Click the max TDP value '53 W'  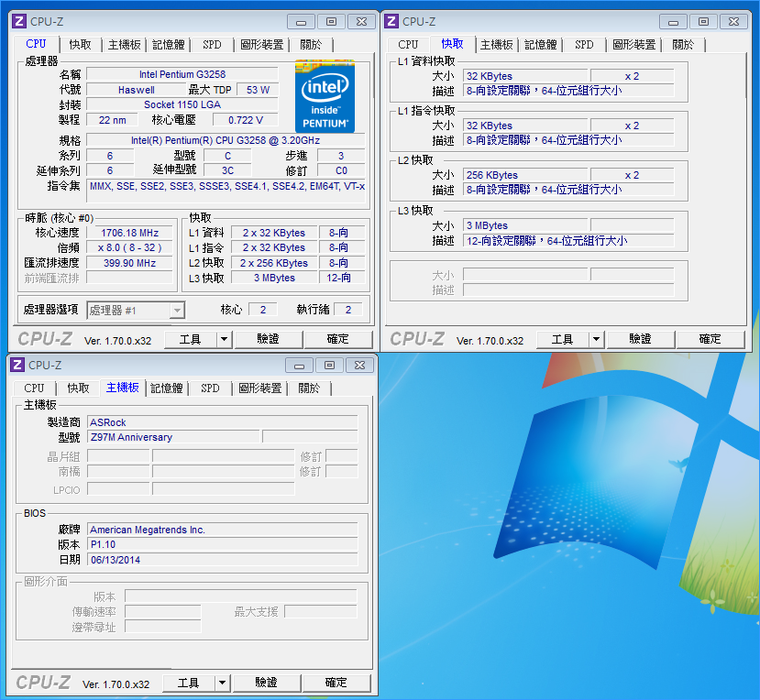[258, 90]
